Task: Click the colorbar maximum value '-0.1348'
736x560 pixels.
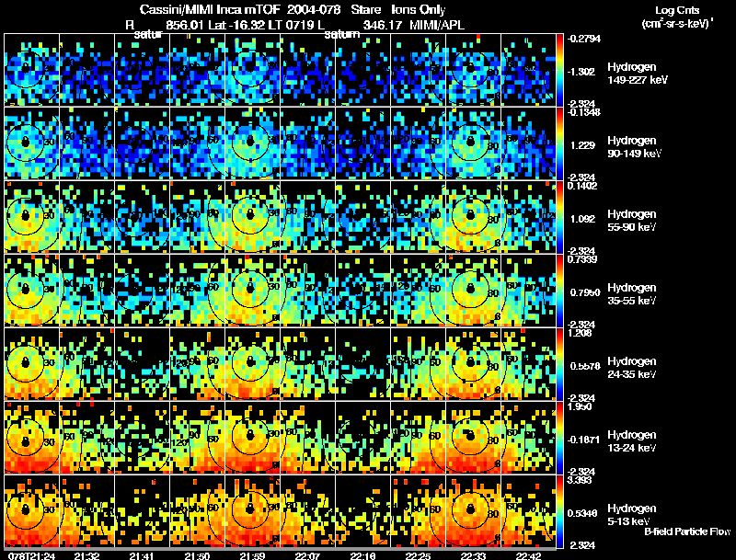Action: [584, 111]
